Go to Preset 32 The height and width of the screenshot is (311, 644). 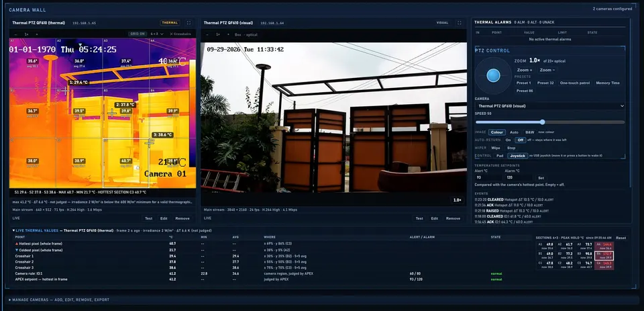pos(545,83)
